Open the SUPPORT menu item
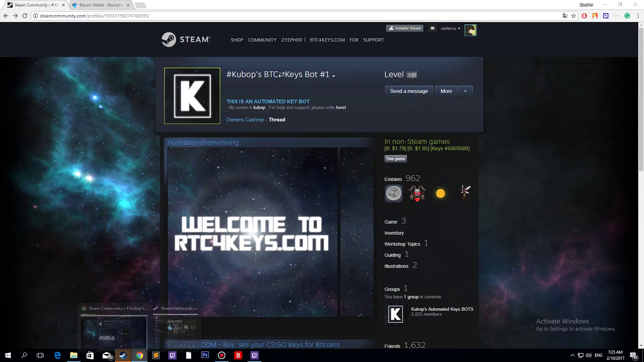Image resolution: width=644 pixels, height=362 pixels. 373,40
